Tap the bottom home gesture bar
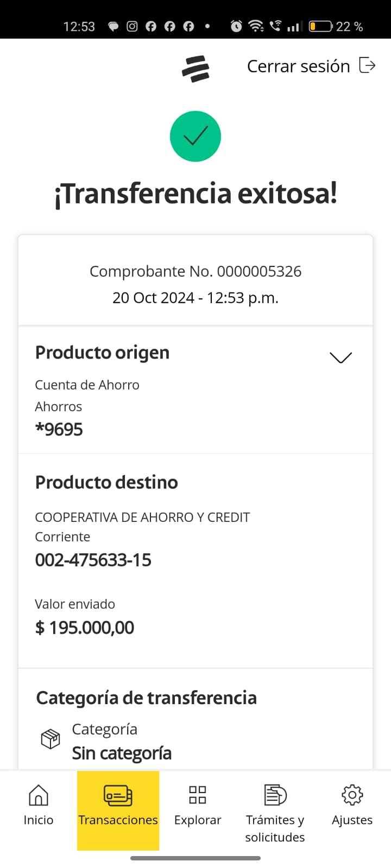The image size is (391, 868). (195, 858)
